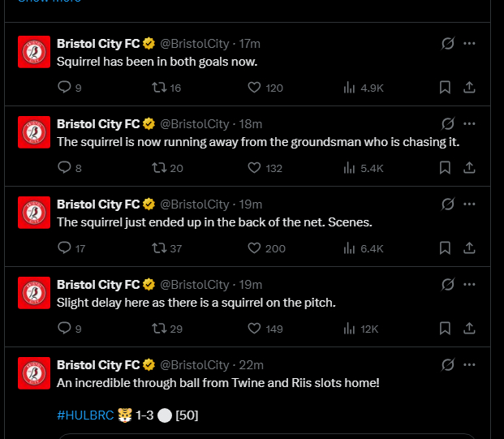Open Bristol City FC profile name on Riis tweet

pos(98,365)
